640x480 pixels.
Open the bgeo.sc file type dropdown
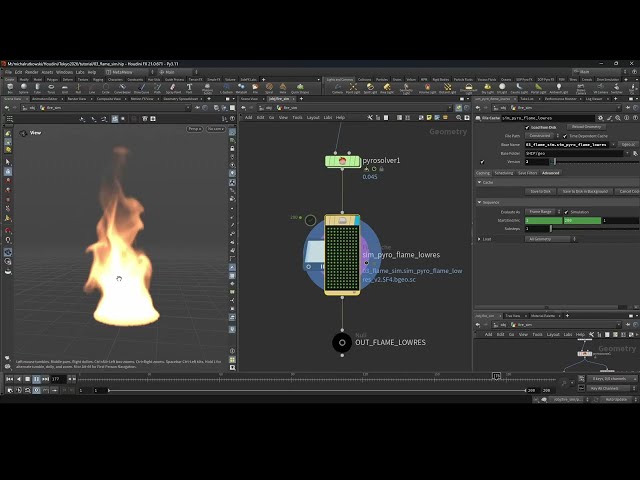click(628, 145)
